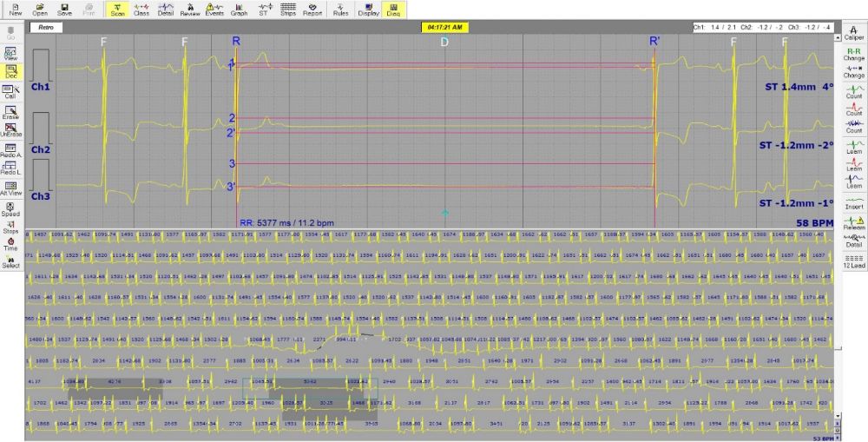Toggle the Diag mode button
868x442 pixels.
(393, 10)
